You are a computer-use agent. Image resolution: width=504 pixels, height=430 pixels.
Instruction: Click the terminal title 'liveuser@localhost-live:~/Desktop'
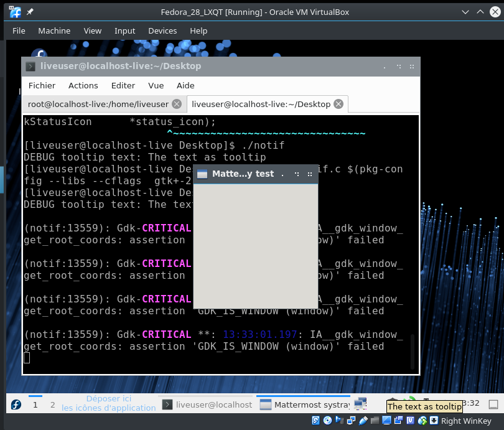click(121, 66)
